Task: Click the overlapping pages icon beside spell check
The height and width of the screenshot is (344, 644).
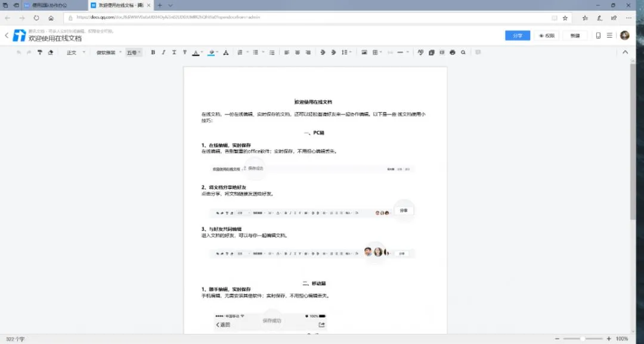Action: click(431, 52)
